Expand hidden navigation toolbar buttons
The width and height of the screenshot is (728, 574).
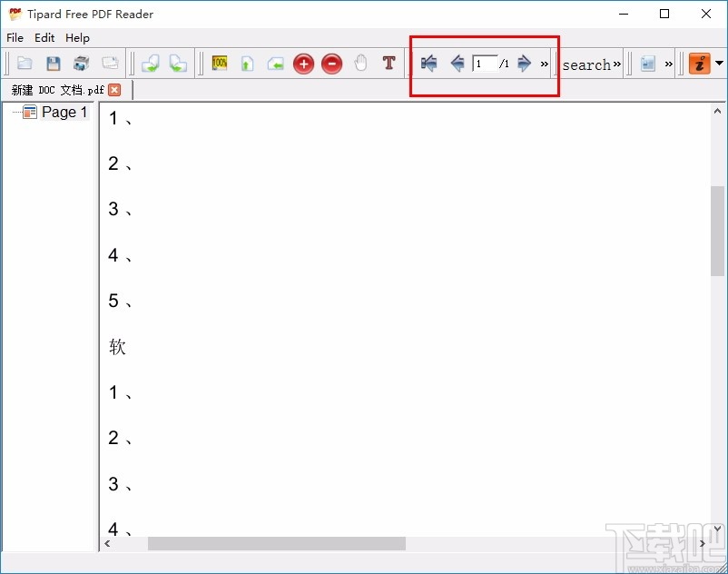(x=544, y=64)
